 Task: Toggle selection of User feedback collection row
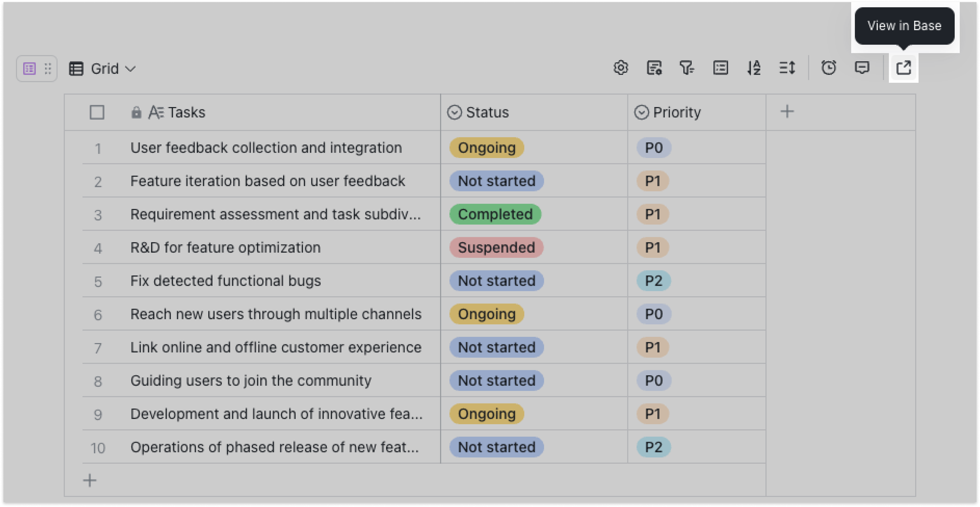[x=98, y=148]
